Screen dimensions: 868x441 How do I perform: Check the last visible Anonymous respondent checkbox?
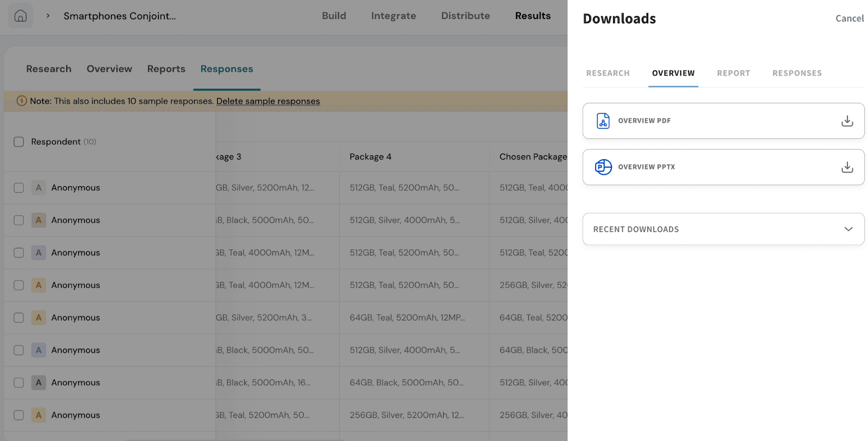click(x=19, y=415)
